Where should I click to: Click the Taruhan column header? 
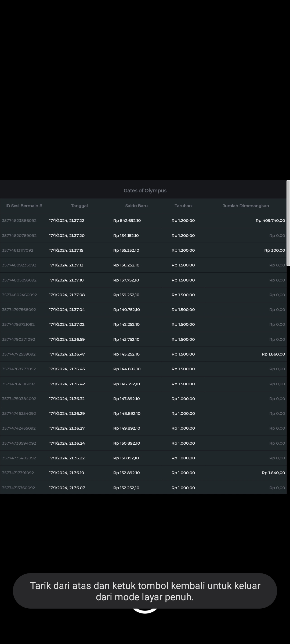click(x=183, y=206)
